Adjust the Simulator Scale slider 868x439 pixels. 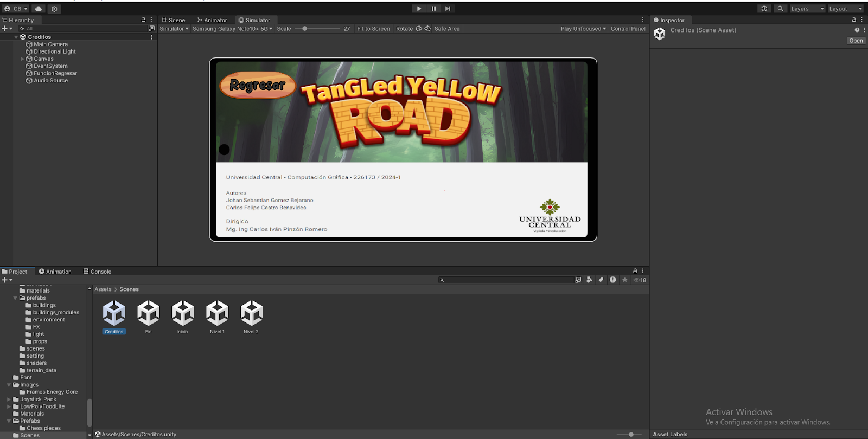(x=317, y=29)
